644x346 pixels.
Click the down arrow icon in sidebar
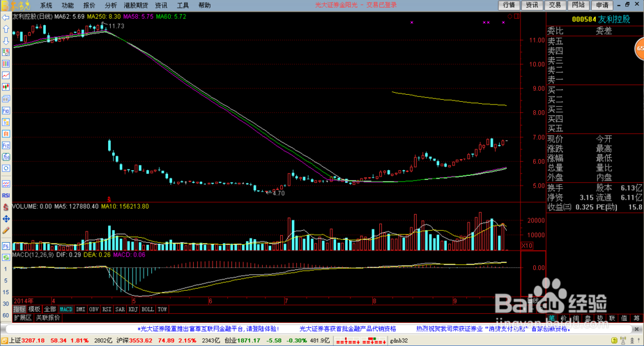point(6,41)
